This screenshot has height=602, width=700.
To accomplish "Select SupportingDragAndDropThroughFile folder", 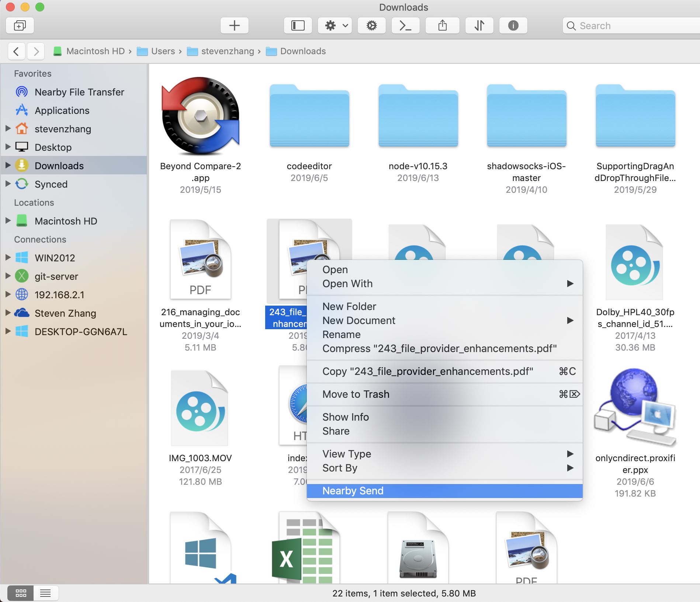I will pyautogui.click(x=635, y=115).
